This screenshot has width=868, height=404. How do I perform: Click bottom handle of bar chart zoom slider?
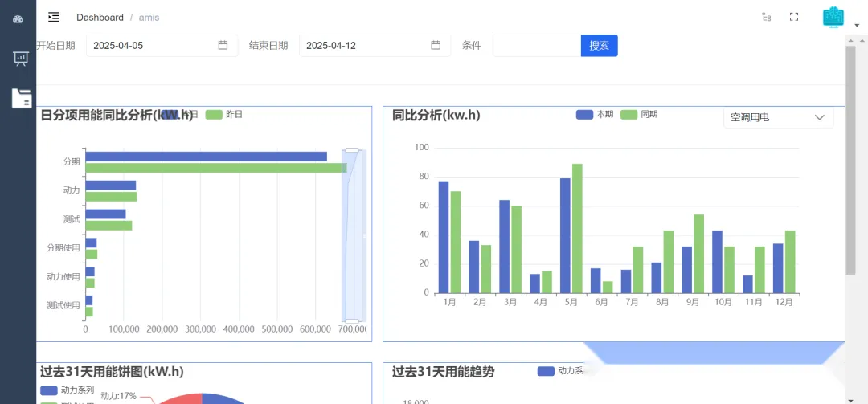[352, 321]
